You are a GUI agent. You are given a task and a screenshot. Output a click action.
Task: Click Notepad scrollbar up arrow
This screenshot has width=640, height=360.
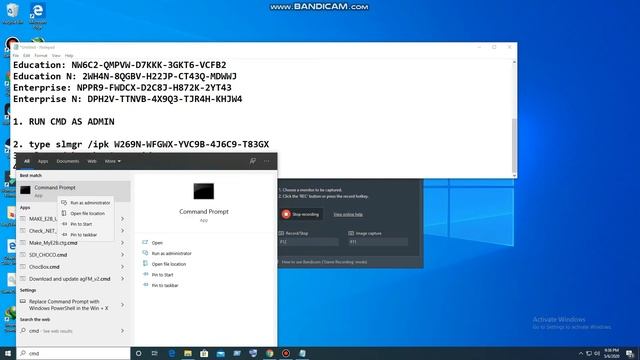514,62
